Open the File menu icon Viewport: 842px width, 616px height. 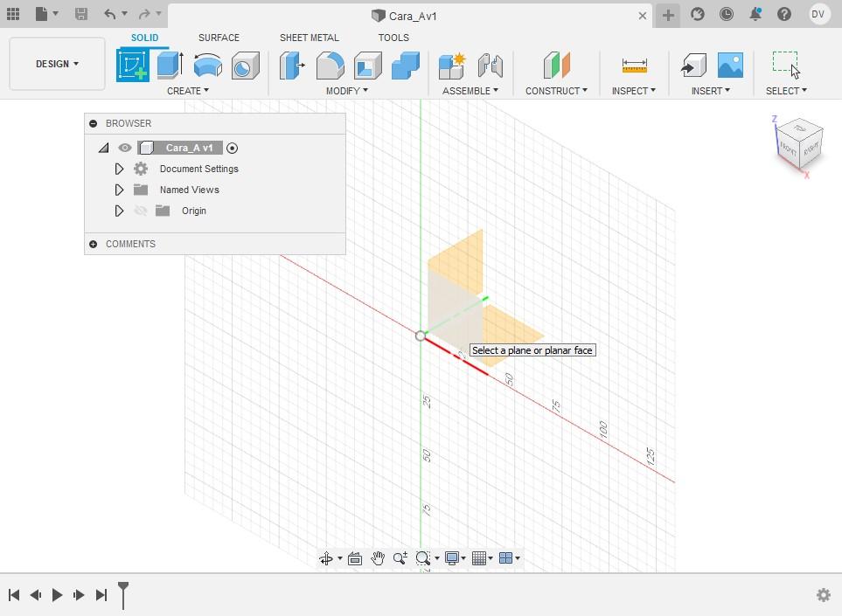coord(42,14)
